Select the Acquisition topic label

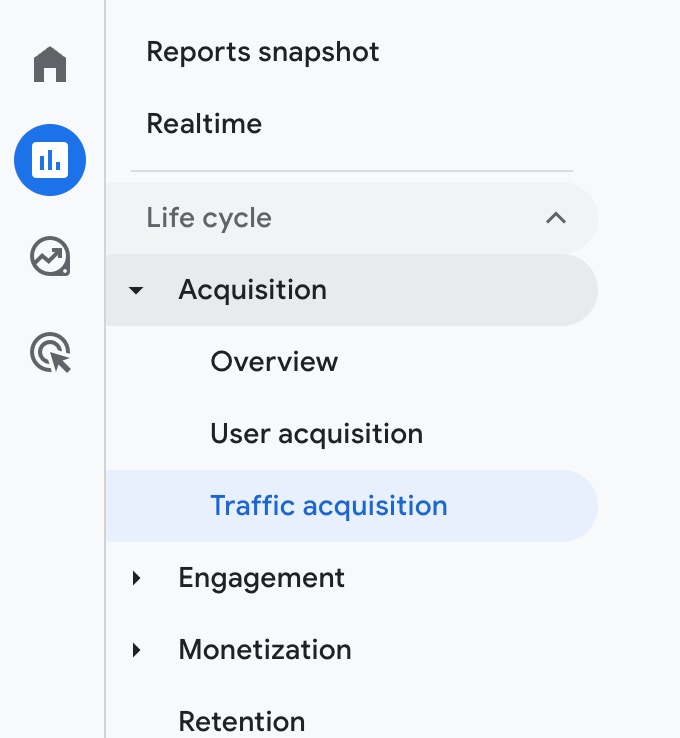(252, 289)
